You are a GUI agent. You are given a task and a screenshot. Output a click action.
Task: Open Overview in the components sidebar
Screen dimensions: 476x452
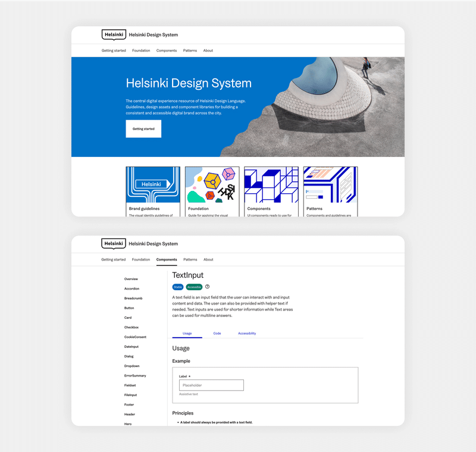point(131,279)
